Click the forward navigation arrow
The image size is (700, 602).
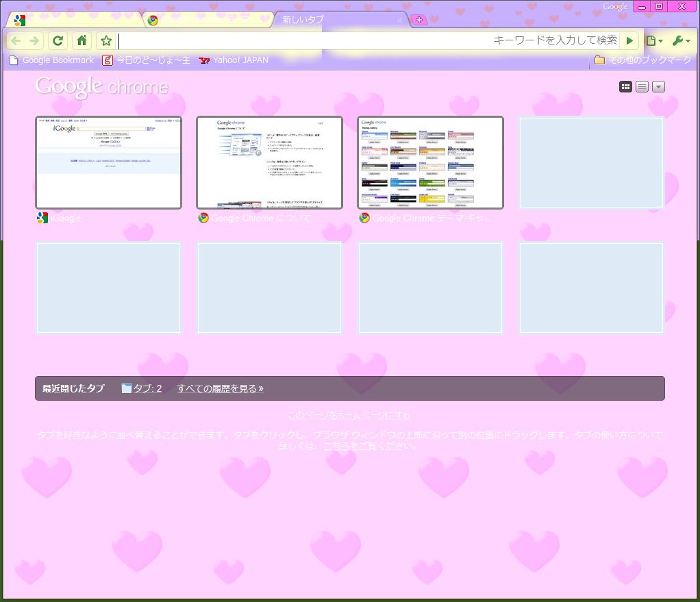pyautogui.click(x=34, y=41)
